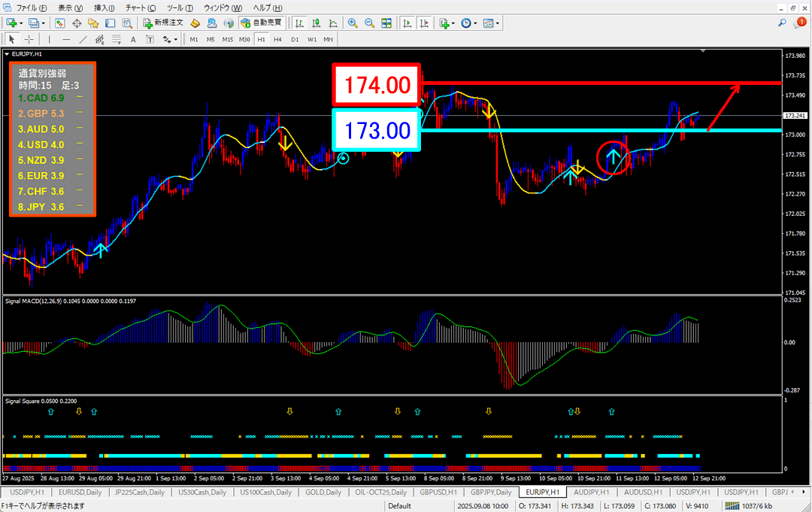Zoom in on the chart

pyautogui.click(x=353, y=23)
